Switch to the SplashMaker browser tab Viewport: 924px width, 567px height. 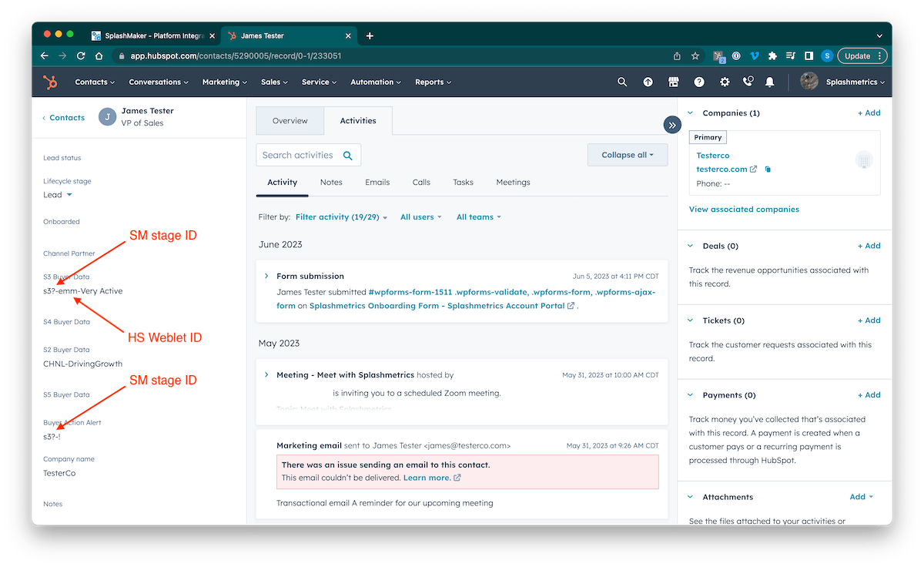coord(152,35)
